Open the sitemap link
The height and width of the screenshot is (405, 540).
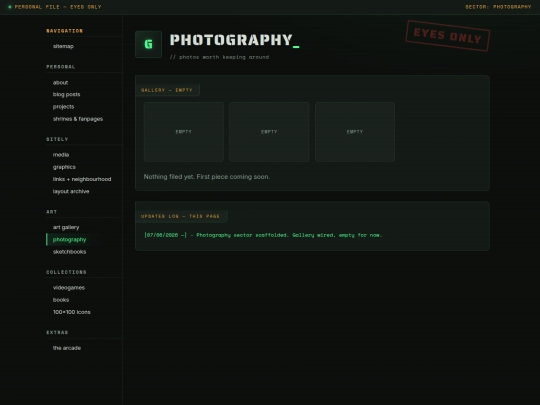63,46
